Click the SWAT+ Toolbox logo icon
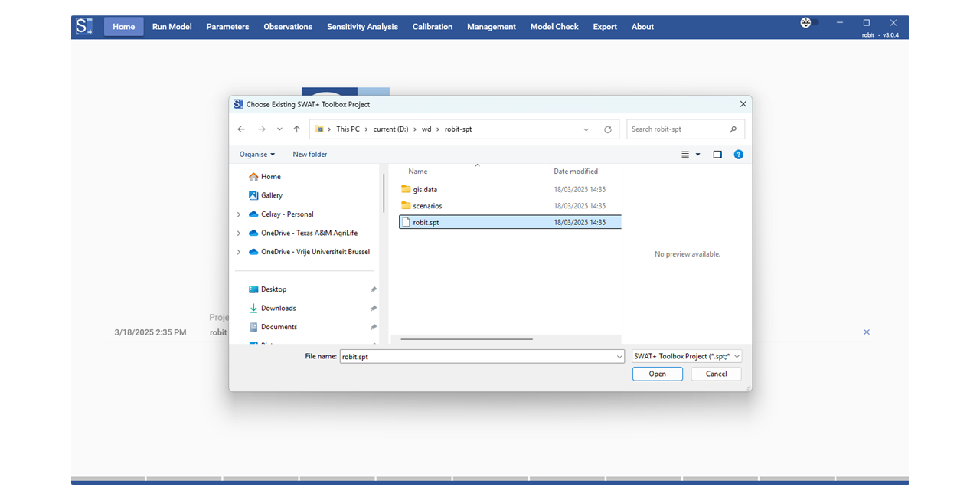 84,27
